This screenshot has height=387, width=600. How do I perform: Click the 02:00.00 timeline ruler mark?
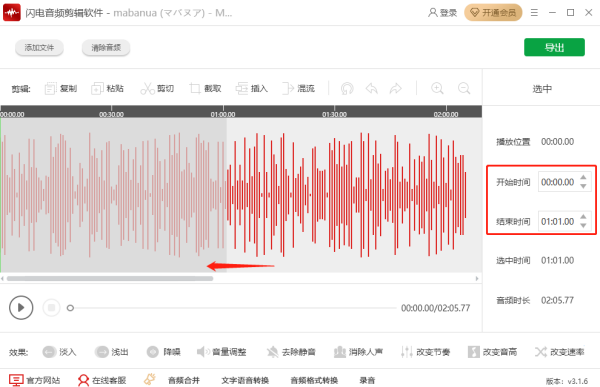pyautogui.click(x=446, y=114)
